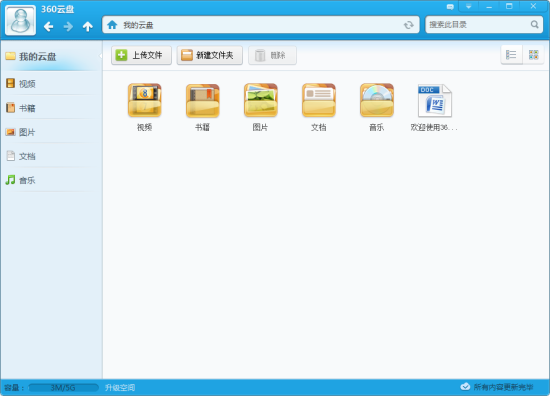This screenshot has height=396, width=550.
Task: Switch to list view
Action: click(511, 55)
